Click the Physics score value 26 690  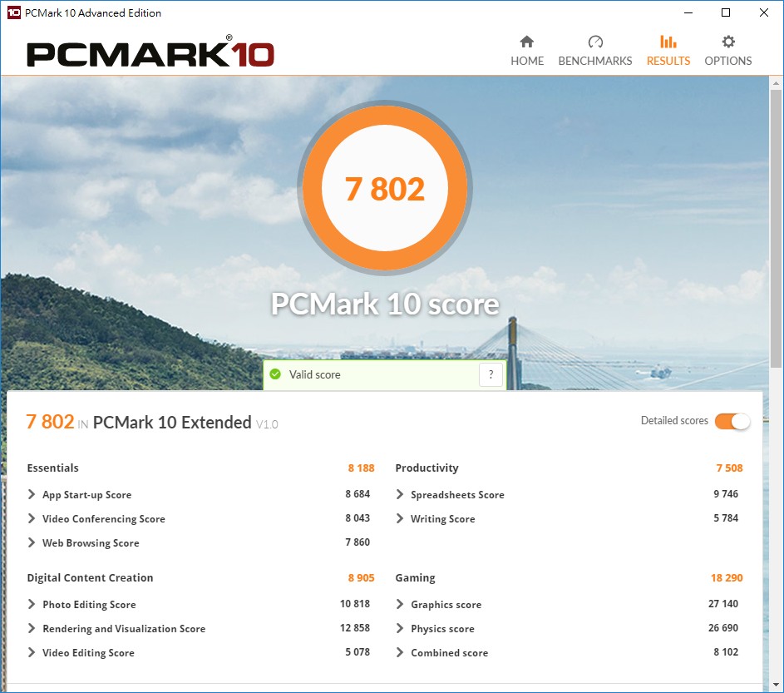(723, 627)
